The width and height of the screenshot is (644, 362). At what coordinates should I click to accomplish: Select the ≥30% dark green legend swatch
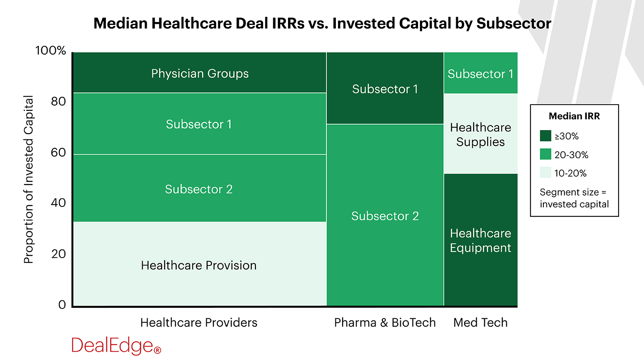545,136
